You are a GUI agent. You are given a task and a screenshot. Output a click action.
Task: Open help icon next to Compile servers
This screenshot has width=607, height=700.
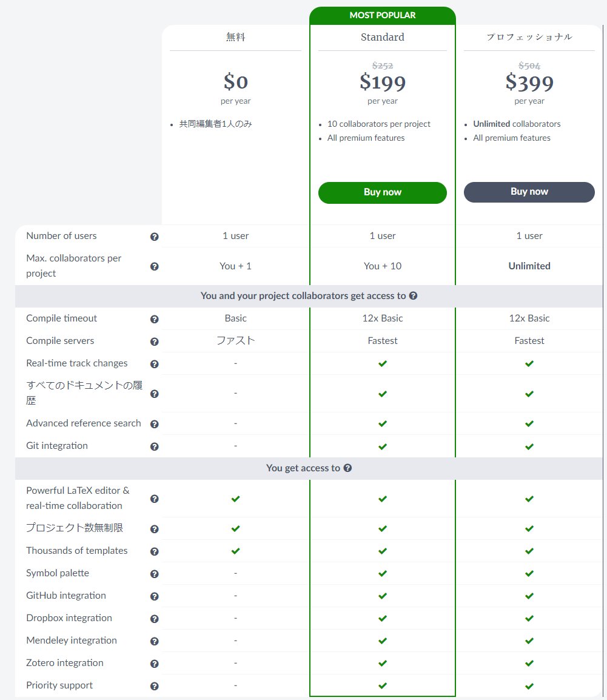(155, 342)
